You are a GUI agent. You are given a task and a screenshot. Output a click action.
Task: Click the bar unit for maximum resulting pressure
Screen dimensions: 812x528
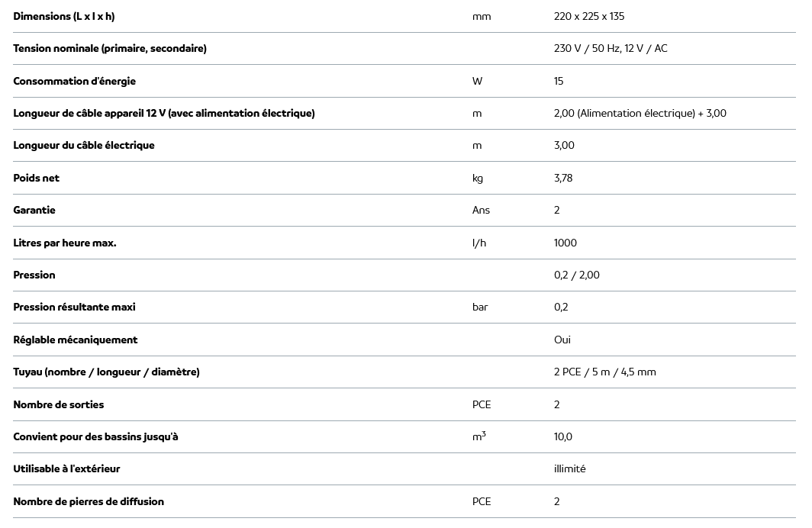pyautogui.click(x=480, y=307)
